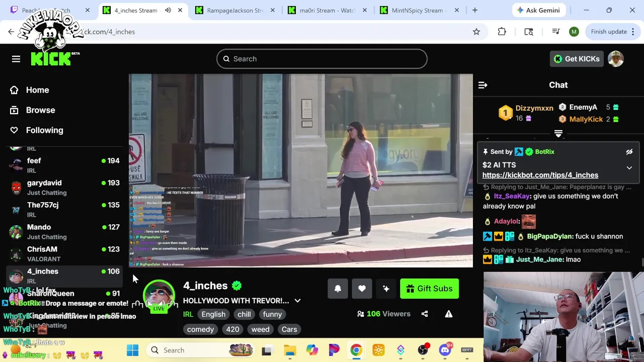Open Chrome extensions puzzle icon
This screenshot has width=644, height=362.
click(502, 32)
